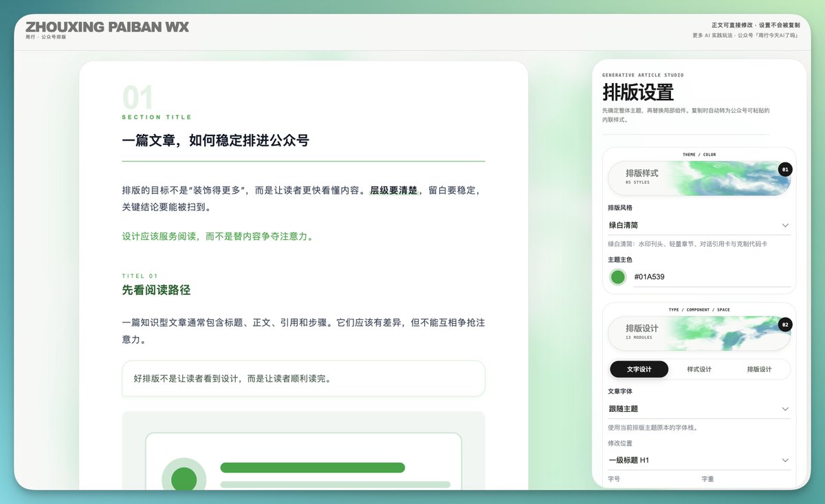Open the 修改位置 dropdown showing 一级标题 H1
This screenshot has width=825, height=504.
click(699, 460)
